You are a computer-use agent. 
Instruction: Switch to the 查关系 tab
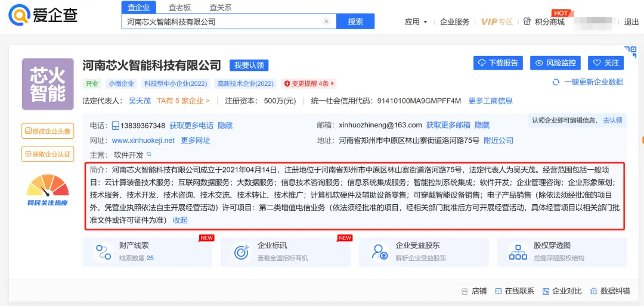click(221, 7)
